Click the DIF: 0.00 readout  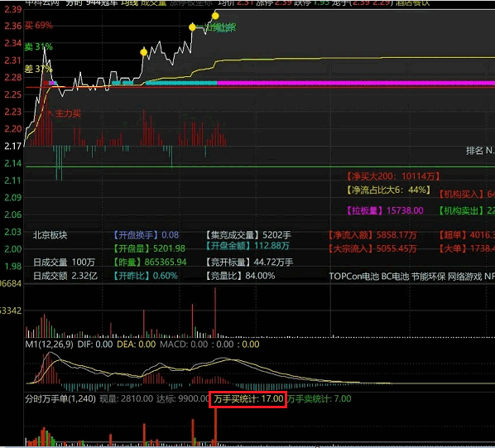95,344
